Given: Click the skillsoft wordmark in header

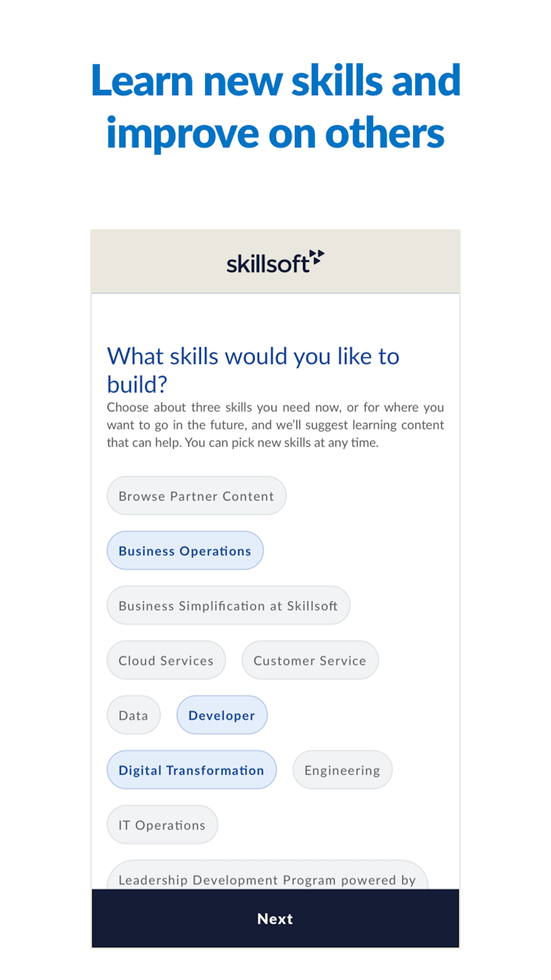Looking at the screenshot, I should 267,264.
